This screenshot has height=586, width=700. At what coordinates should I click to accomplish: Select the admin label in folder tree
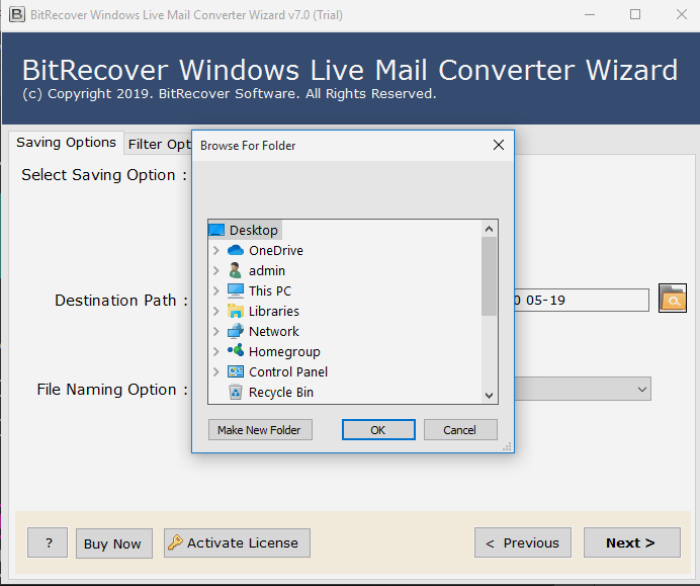(267, 271)
